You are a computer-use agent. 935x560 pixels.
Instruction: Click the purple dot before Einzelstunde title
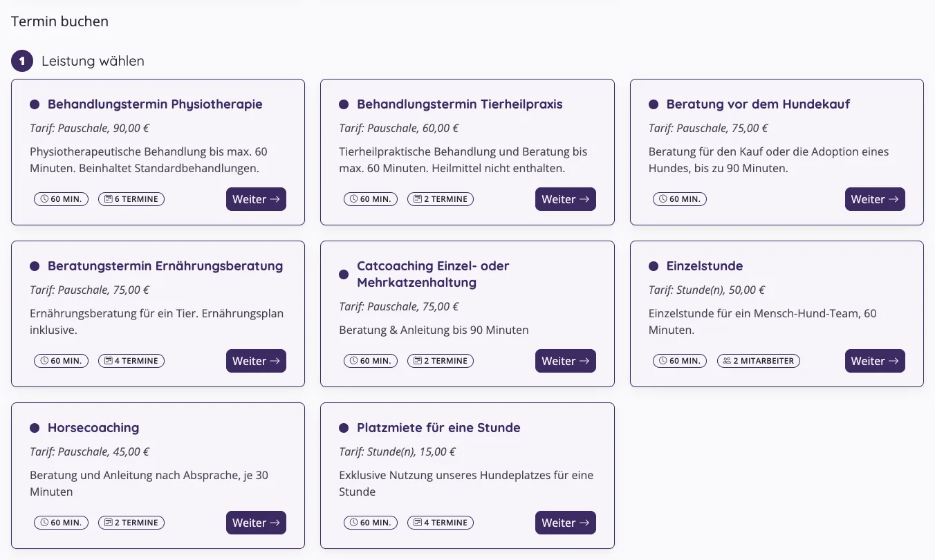click(x=654, y=266)
